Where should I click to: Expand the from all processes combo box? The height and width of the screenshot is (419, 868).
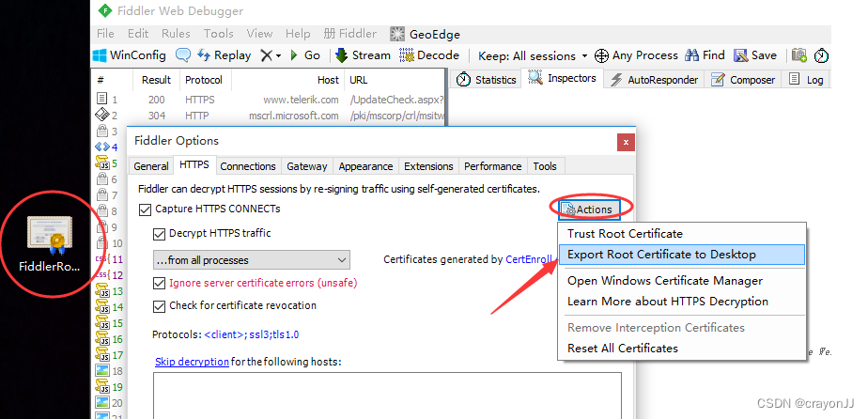tap(252, 259)
